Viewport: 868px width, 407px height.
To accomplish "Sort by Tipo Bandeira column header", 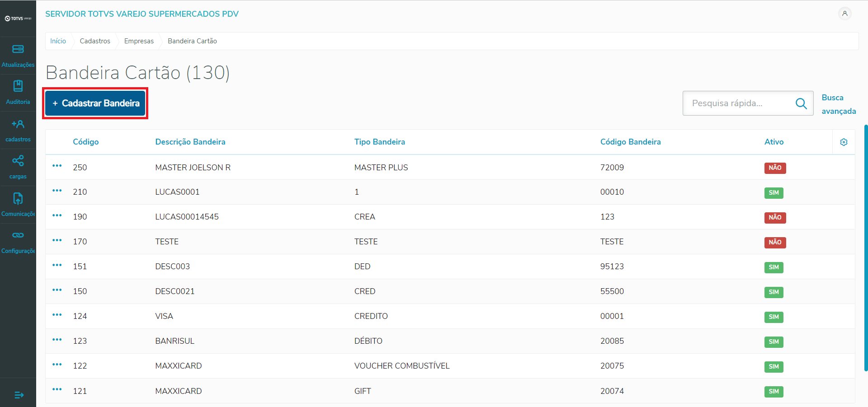I will (x=380, y=142).
